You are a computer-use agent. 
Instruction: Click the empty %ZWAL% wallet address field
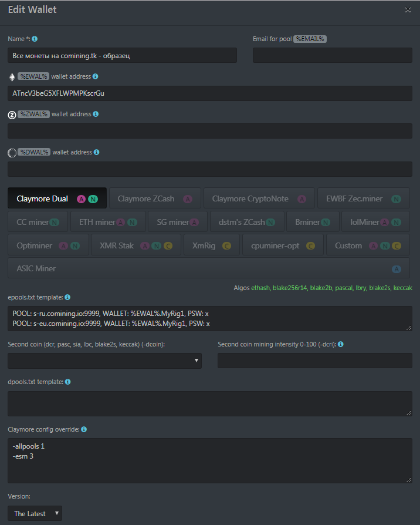pyautogui.click(x=210, y=131)
